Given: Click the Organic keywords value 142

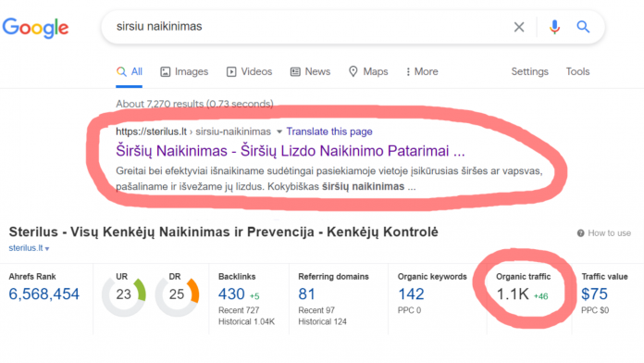Looking at the screenshot, I should tap(411, 294).
